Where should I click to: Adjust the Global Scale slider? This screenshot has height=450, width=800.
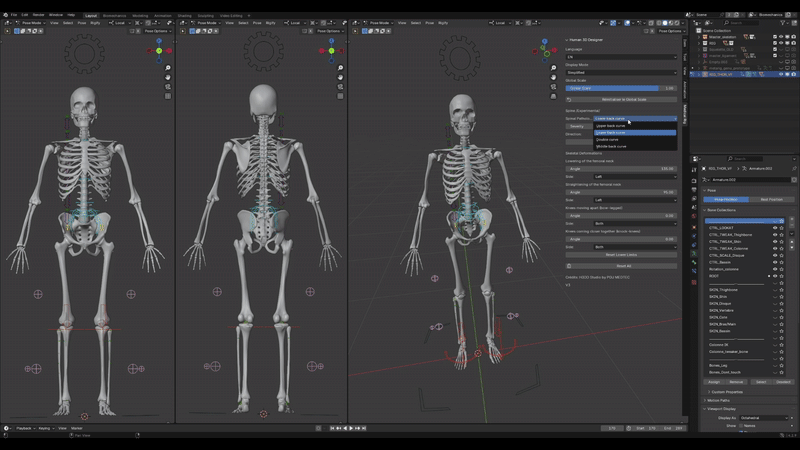click(x=621, y=88)
